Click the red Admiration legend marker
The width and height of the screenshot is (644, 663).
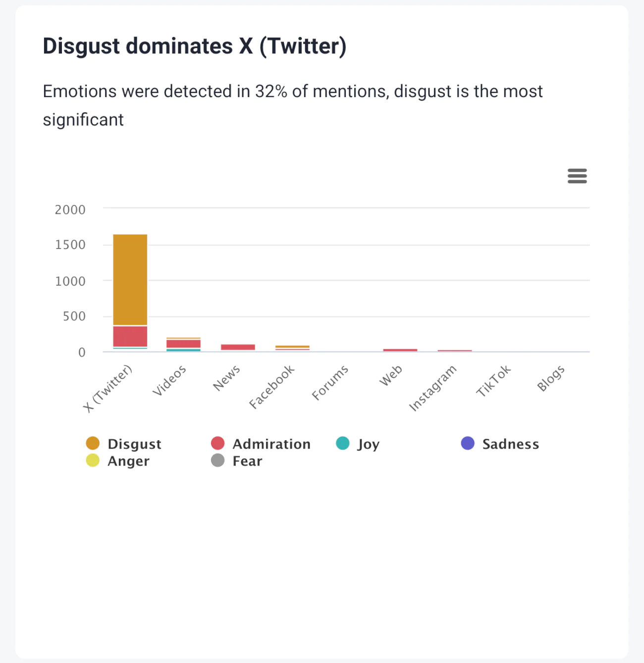(218, 443)
